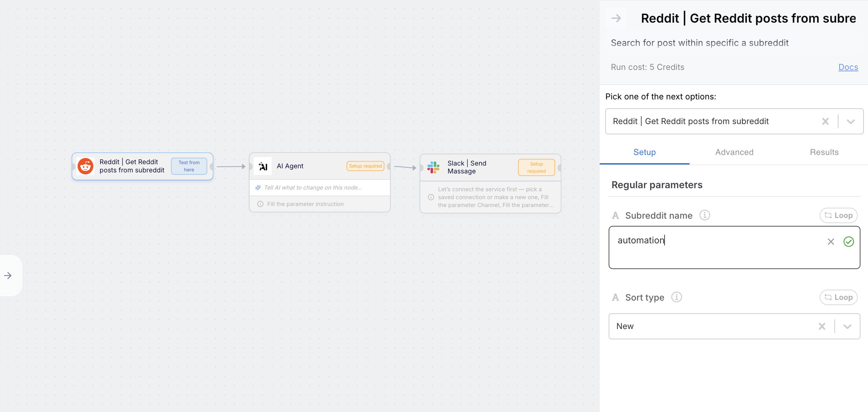Confirm subreddit value with green checkmark

pyautogui.click(x=848, y=242)
